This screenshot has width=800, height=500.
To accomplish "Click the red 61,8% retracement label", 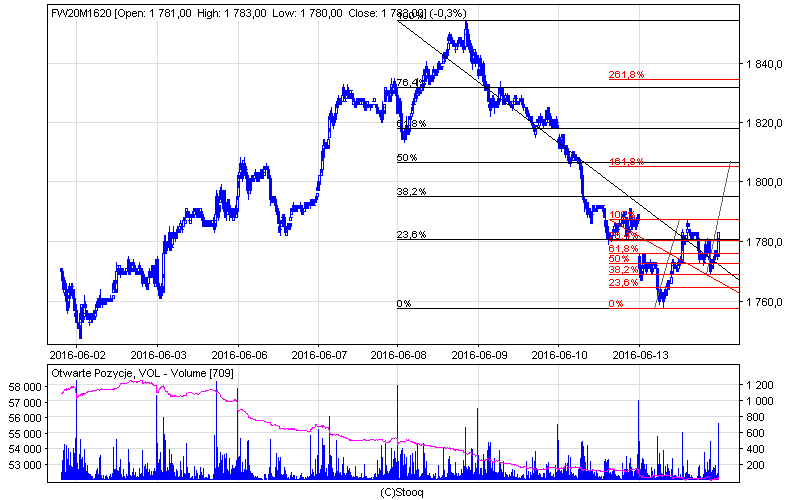I will pyautogui.click(x=623, y=248).
